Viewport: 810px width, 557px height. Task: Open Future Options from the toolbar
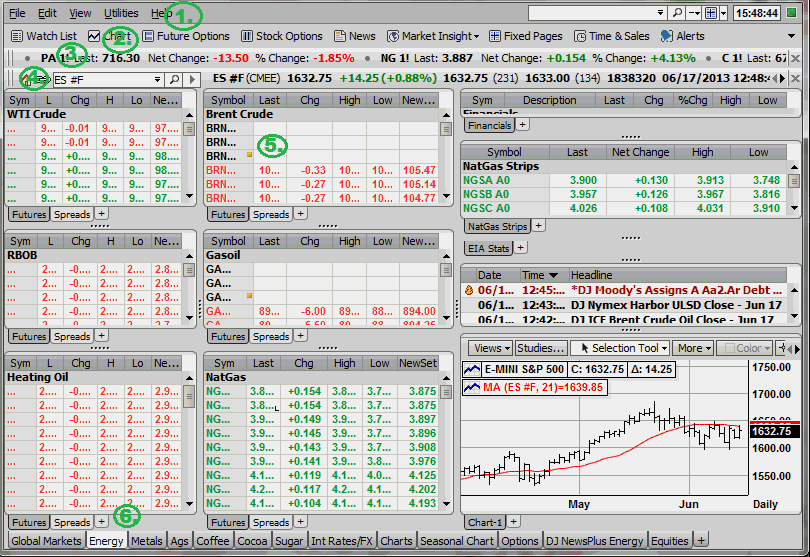click(186, 36)
